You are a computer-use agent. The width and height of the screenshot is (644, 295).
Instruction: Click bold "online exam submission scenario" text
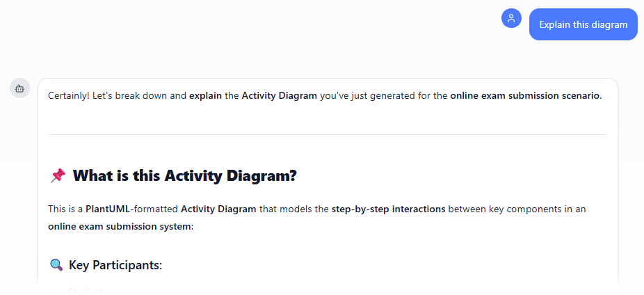point(524,95)
